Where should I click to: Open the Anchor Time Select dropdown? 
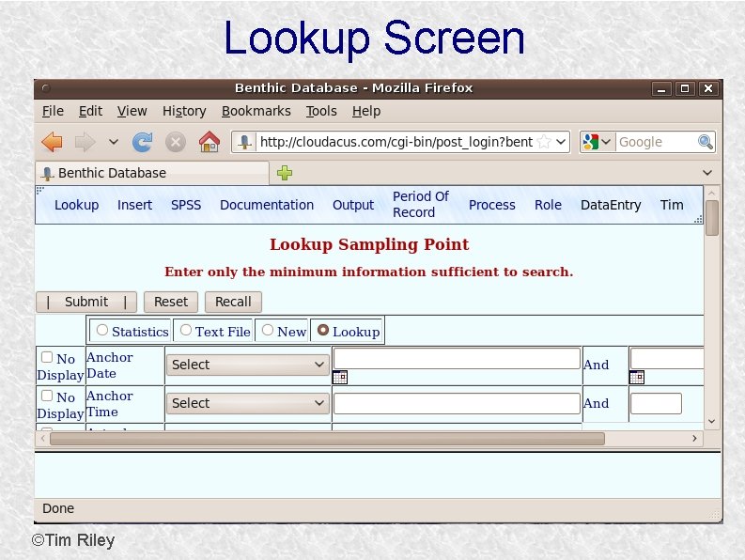click(247, 403)
